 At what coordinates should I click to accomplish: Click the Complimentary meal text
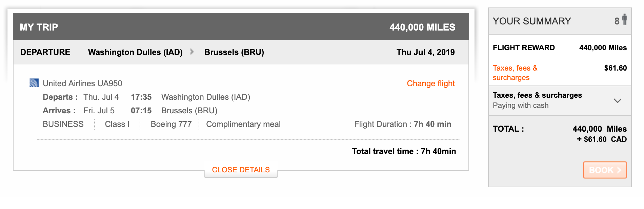pyautogui.click(x=243, y=124)
